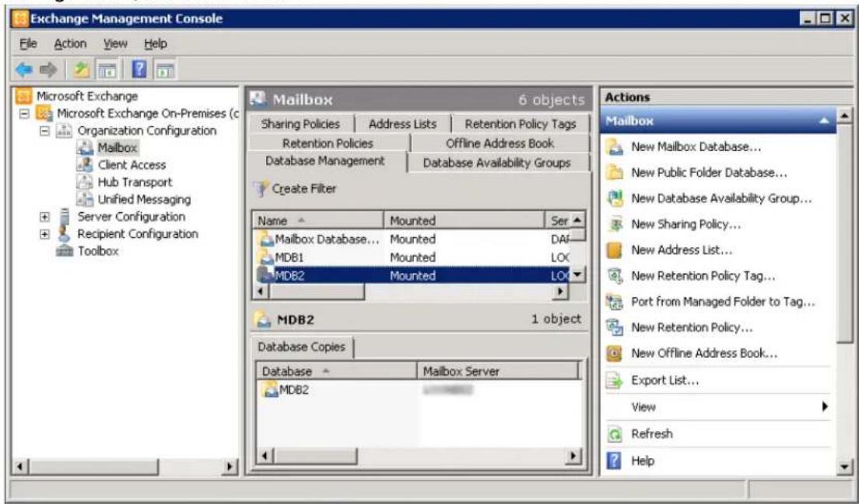Click the New Retention Policy Tag icon
The image size is (859, 504).
[x=615, y=276]
